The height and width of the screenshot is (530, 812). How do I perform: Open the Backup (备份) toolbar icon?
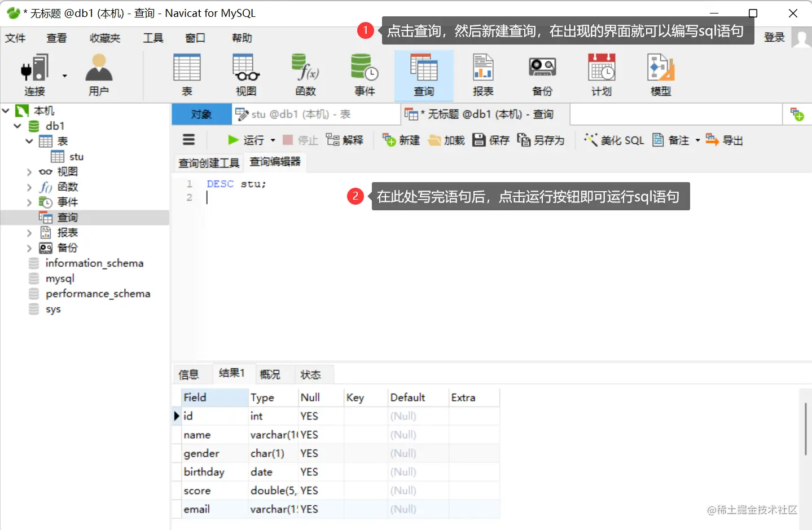point(542,75)
